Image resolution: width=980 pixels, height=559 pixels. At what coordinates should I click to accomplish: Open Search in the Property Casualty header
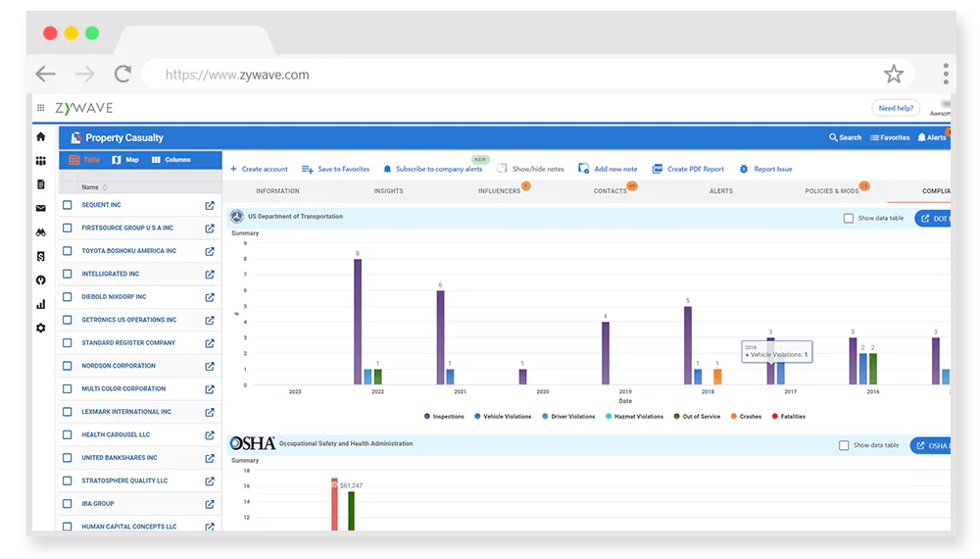(x=845, y=137)
